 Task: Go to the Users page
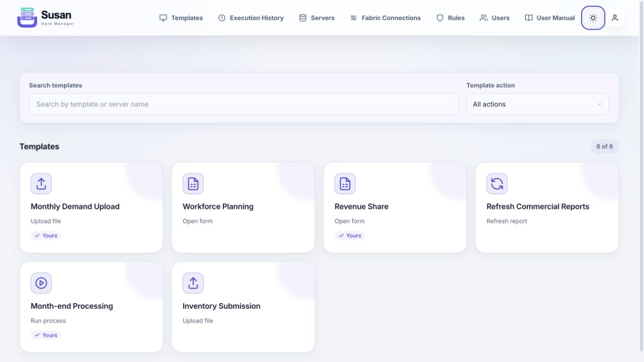[495, 18]
